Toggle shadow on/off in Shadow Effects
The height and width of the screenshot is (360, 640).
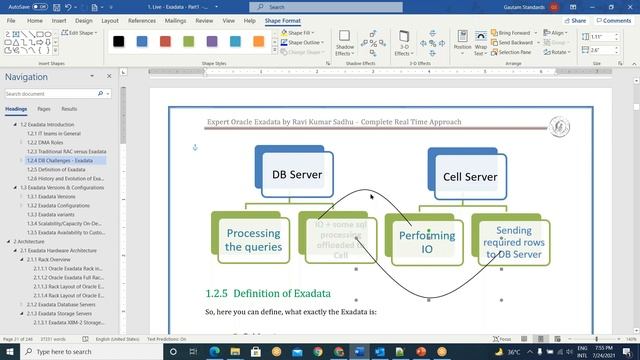pos(373,43)
